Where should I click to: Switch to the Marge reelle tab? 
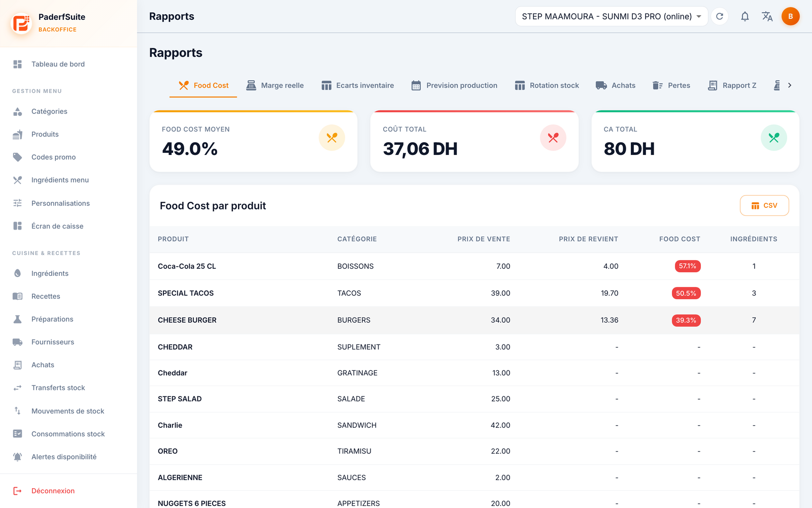[x=275, y=85]
